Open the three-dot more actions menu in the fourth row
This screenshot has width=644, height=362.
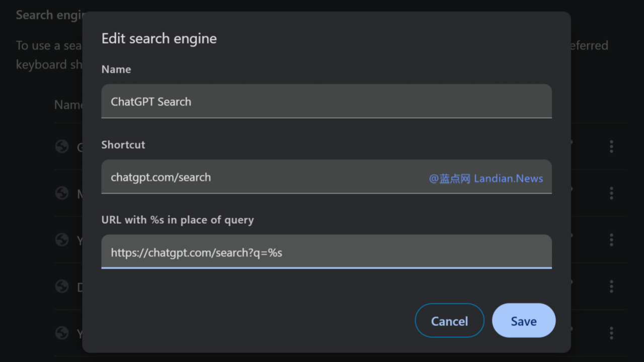pos(611,286)
